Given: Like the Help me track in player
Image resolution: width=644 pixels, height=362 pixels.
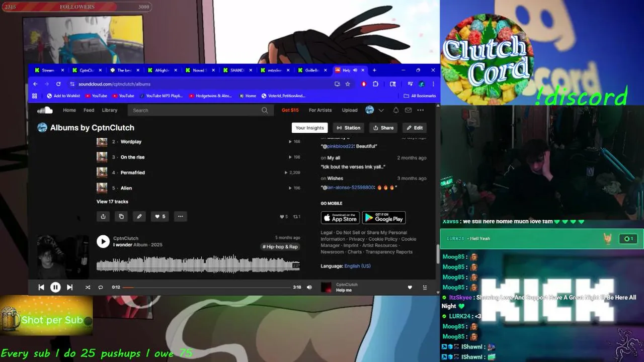Looking at the screenshot, I should tap(410, 287).
